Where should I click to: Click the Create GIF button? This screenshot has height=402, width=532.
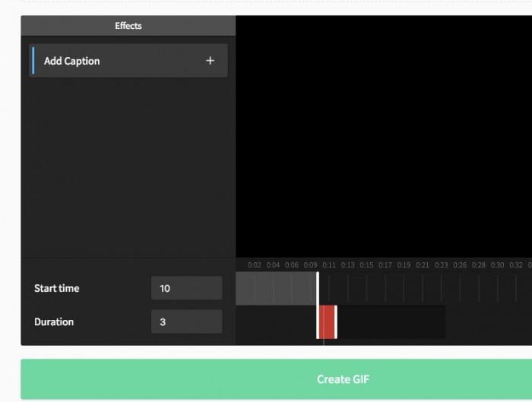point(276,379)
